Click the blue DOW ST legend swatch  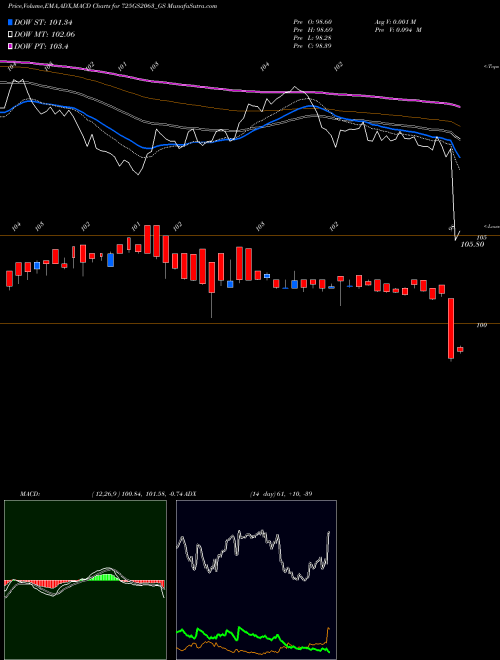coord(11,22)
